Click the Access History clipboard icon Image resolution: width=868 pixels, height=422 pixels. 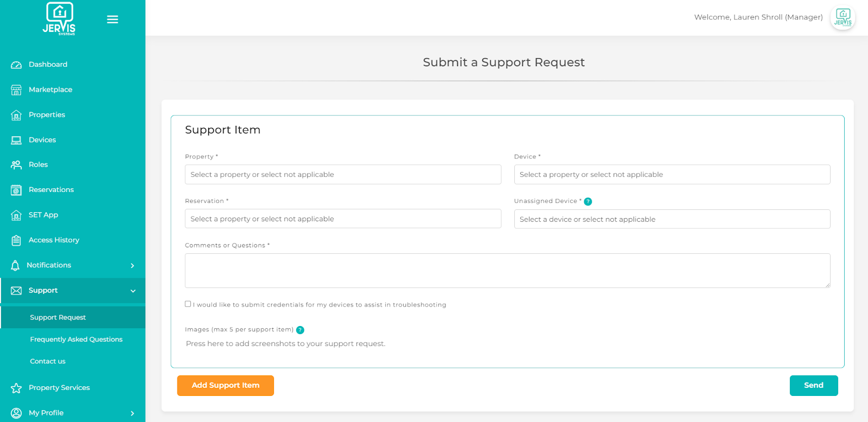[x=16, y=240]
